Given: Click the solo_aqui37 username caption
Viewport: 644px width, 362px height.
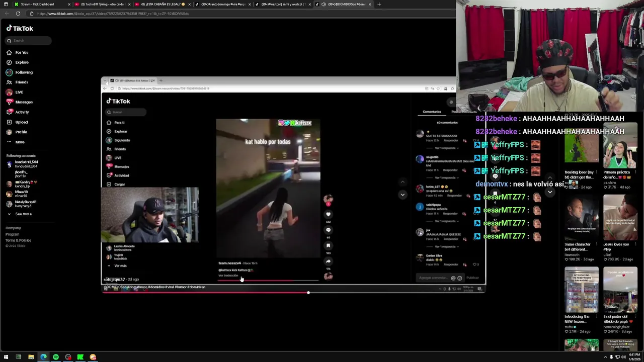Looking at the screenshot, I should (114, 280).
